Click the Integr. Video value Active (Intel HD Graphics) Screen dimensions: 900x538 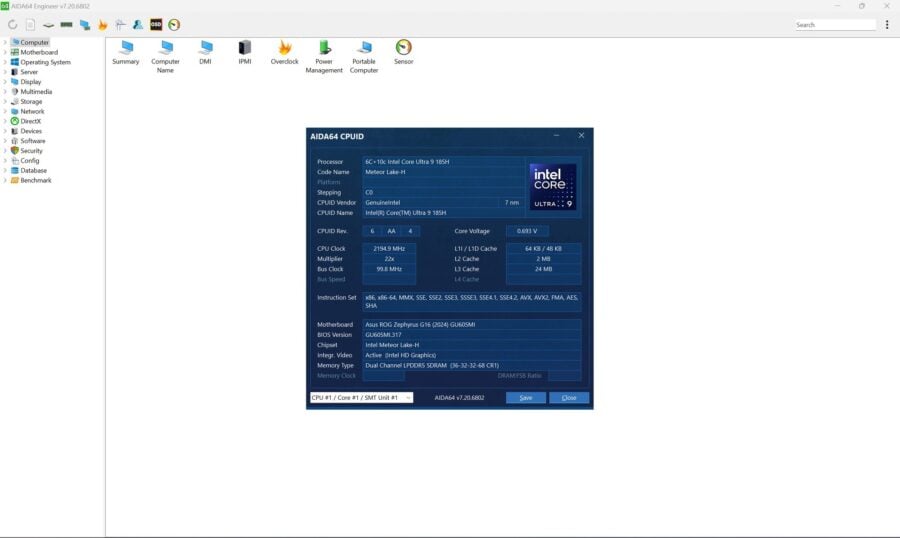coord(471,355)
